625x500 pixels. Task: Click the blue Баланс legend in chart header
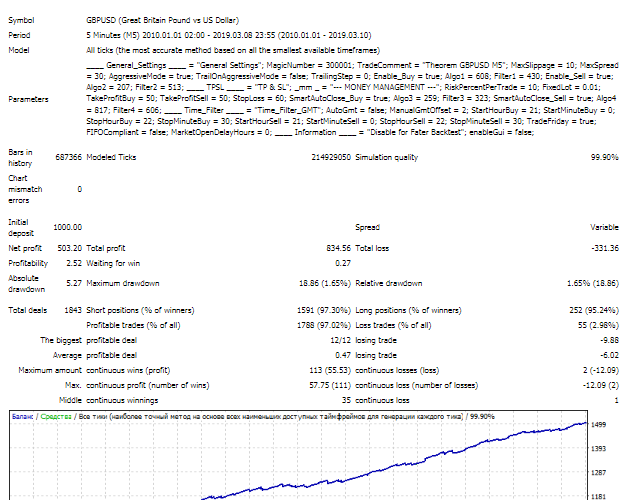23,417
